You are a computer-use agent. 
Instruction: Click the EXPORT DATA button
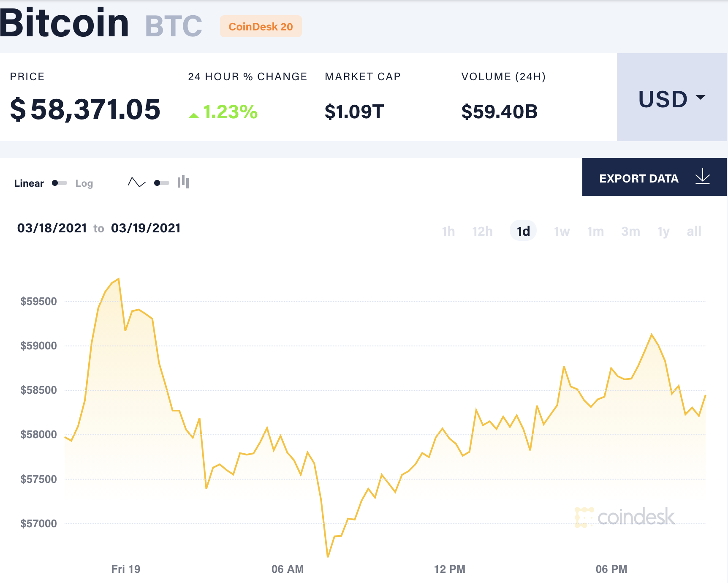coord(638,177)
